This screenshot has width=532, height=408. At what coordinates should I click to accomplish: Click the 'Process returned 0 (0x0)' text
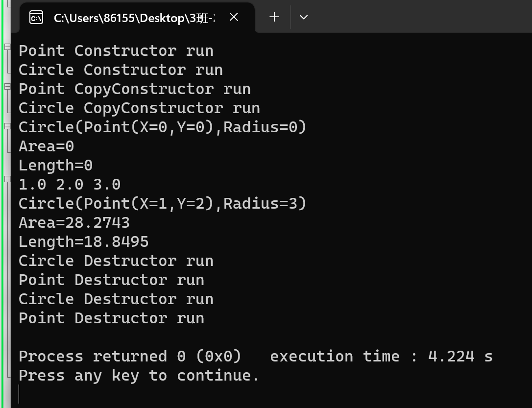(130, 357)
